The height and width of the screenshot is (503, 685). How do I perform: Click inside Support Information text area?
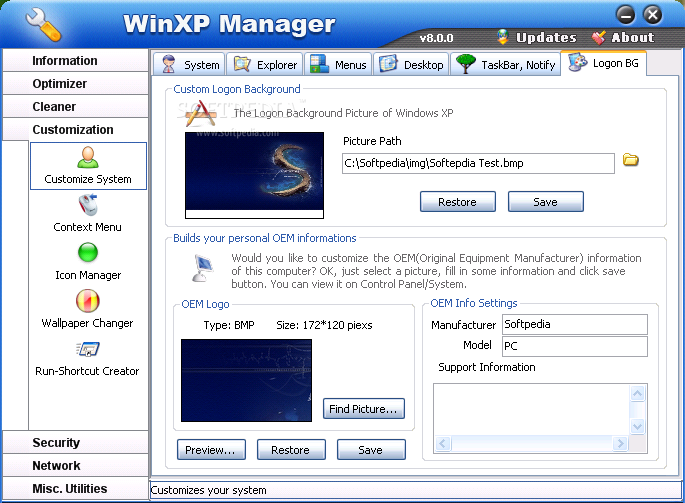(531, 409)
